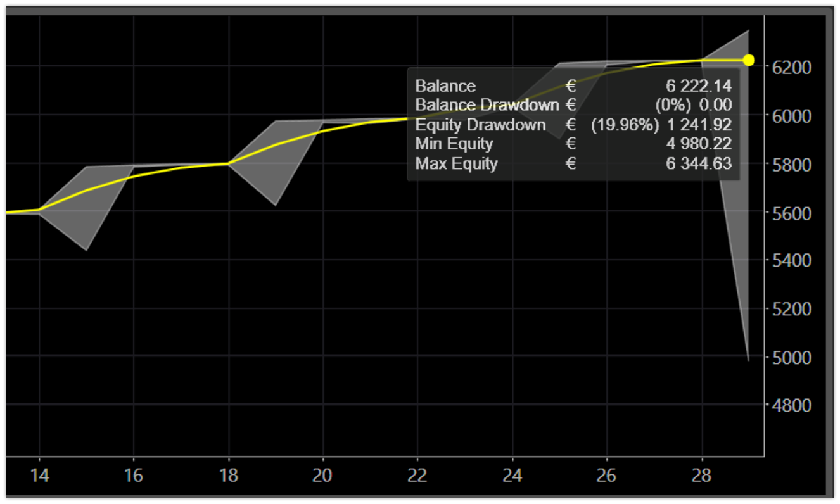The image size is (840, 504).
Task: Click the 20 label on horizontal axis
Action: [x=322, y=476]
